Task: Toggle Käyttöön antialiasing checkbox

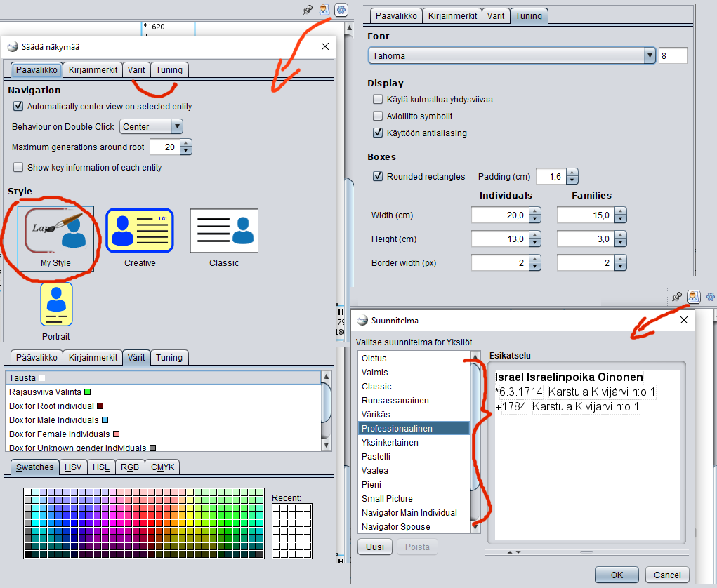Action: pos(378,133)
